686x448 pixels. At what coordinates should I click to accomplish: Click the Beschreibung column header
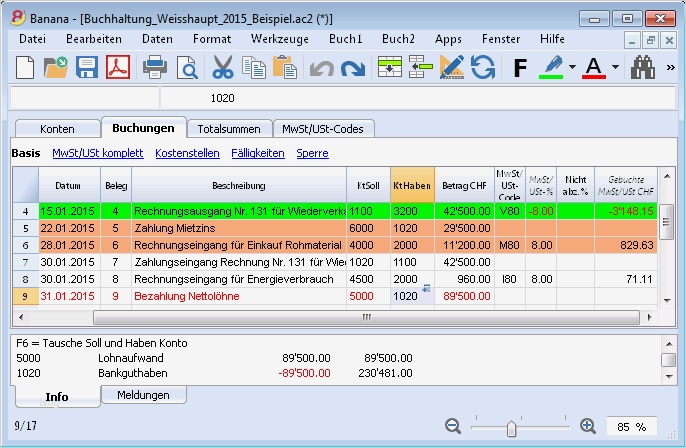(x=239, y=185)
